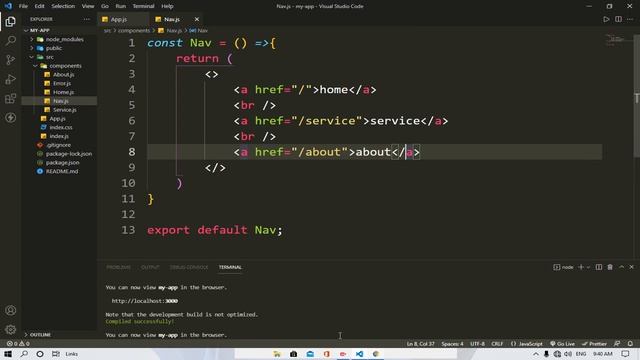The image size is (640, 360).
Task: Open the Run and Debug view
Action: (x=11, y=79)
